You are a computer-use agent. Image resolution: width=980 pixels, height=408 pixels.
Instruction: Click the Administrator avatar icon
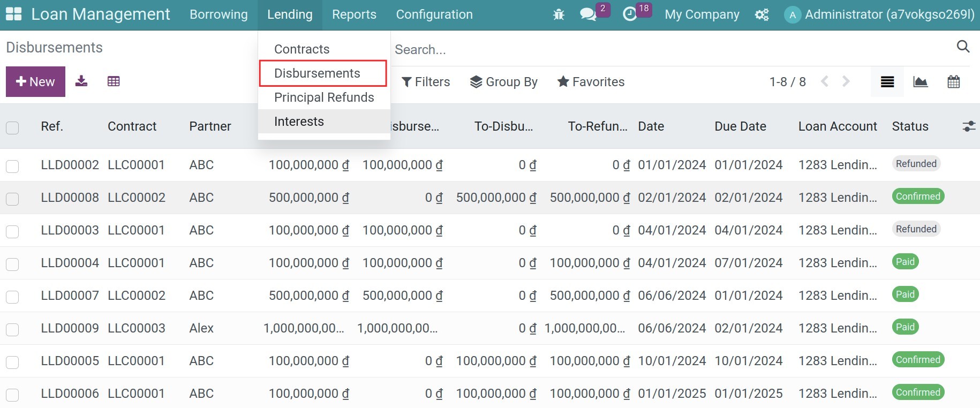click(792, 14)
